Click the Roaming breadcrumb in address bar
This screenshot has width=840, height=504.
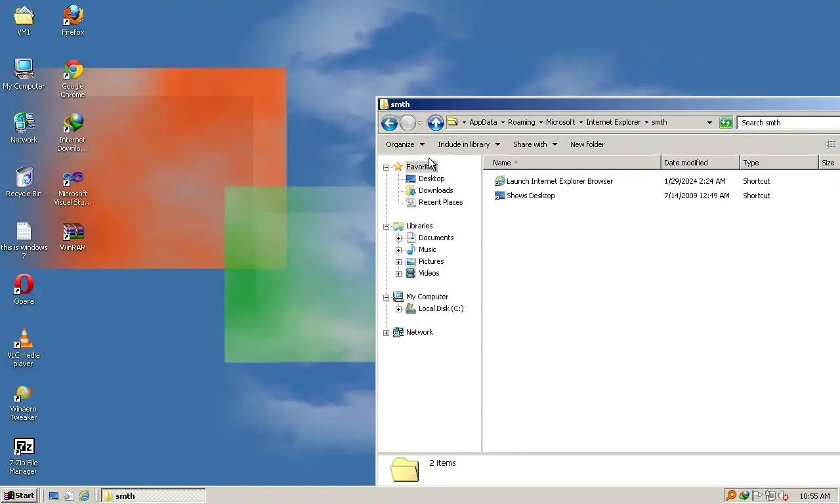pyautogui.click(x=521, y=123)
